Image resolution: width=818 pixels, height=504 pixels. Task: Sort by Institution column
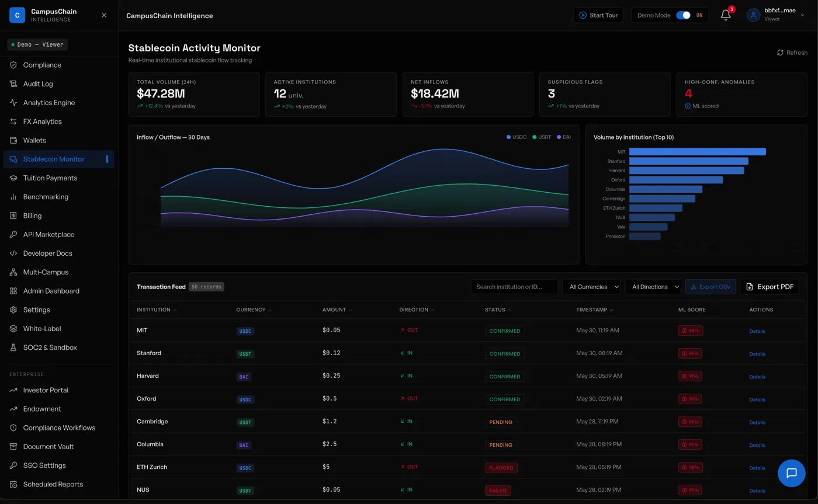click(157, 310)
